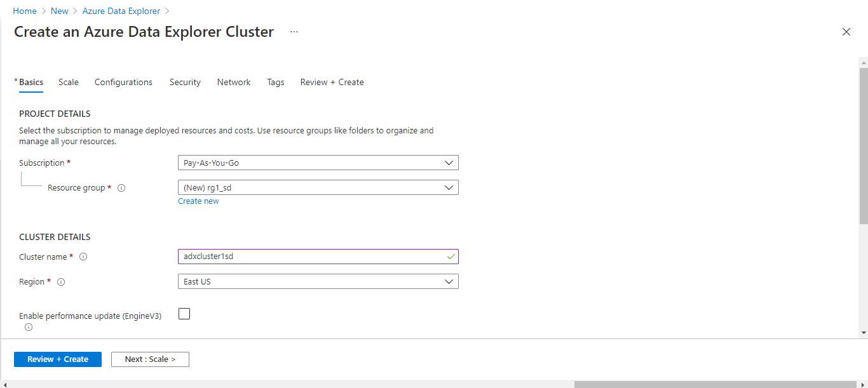Click the horizontal scrollbar left arrow
Viewport: 868px width, 388px height.
[5, 384]
